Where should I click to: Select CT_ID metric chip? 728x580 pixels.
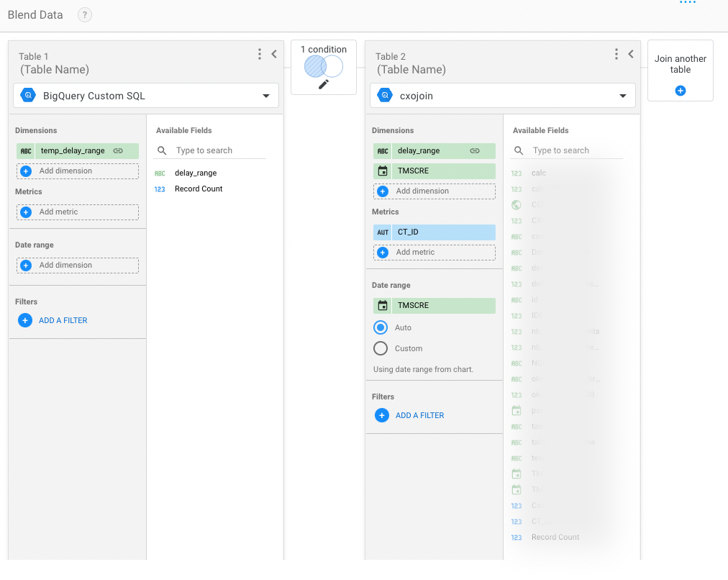pos(434,232)
